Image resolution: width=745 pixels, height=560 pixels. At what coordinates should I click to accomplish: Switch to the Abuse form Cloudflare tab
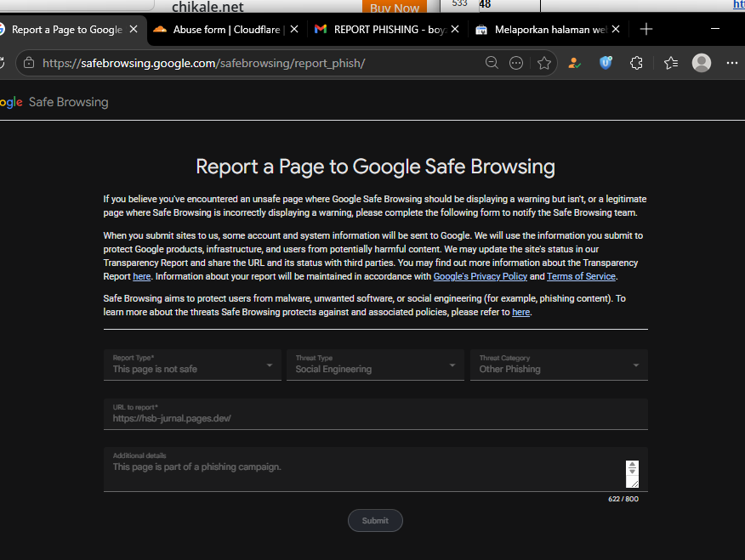[x=226, y=30]
